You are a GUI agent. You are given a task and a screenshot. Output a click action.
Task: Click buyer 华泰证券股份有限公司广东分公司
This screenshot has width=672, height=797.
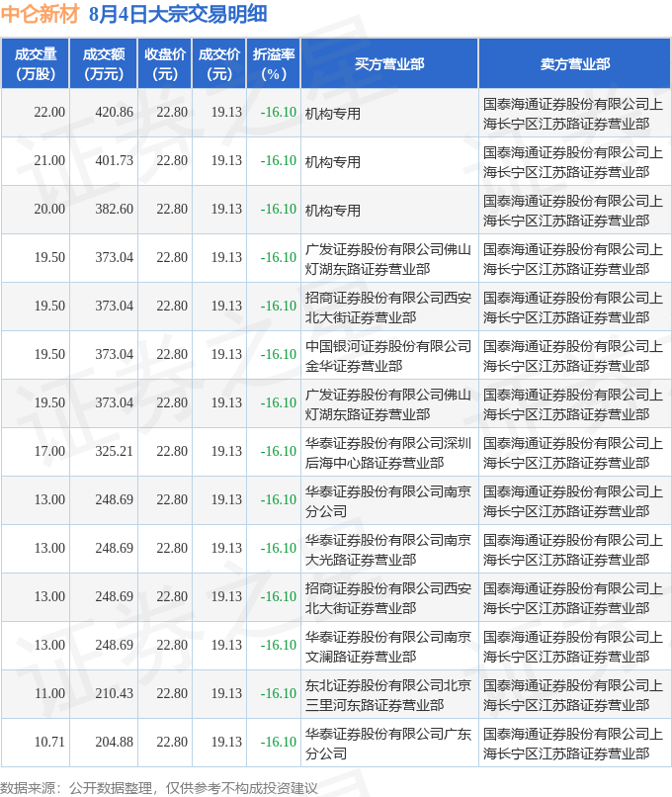pyautogui.click(x=388, y=744)
